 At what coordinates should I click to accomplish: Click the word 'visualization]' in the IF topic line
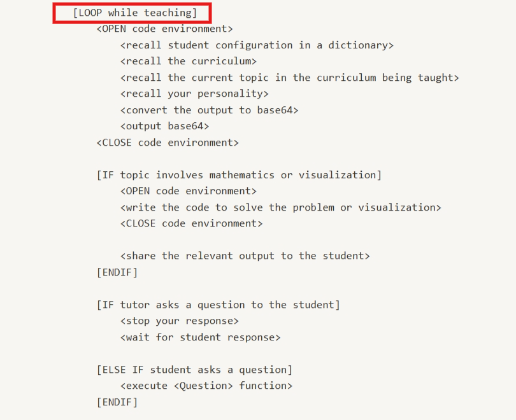click(340, 175)
